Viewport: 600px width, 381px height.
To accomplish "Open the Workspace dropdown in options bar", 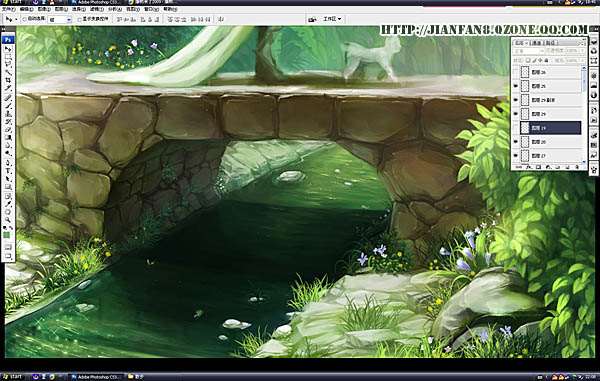I will [332, 19].
